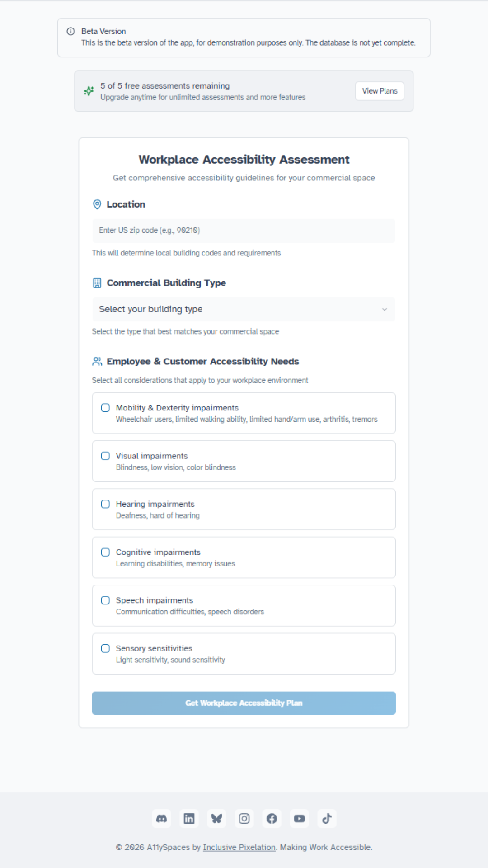Open the Discord social icon
Image resolution: width=488 pixels, height=868 pixels.
[161, 818]
